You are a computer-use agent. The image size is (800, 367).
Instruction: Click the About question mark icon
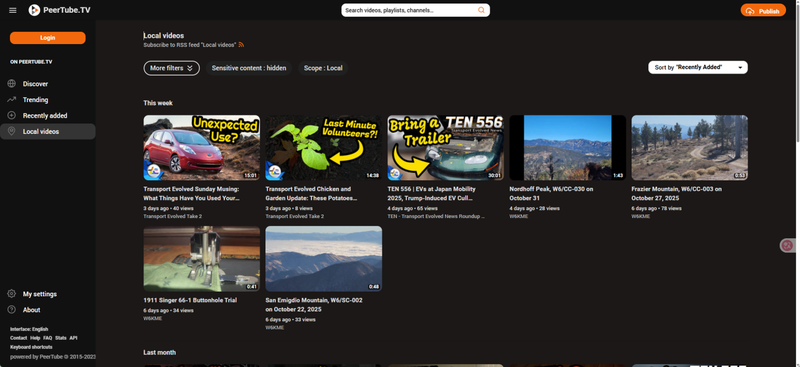pos(12,310)
